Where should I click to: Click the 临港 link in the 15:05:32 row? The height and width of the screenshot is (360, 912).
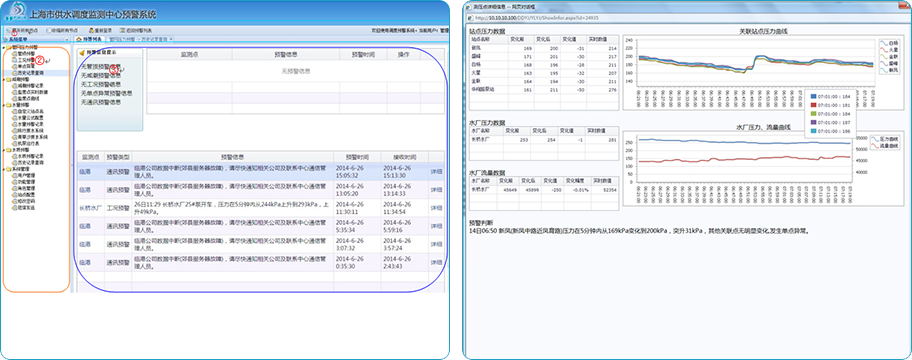click(85, 172)
